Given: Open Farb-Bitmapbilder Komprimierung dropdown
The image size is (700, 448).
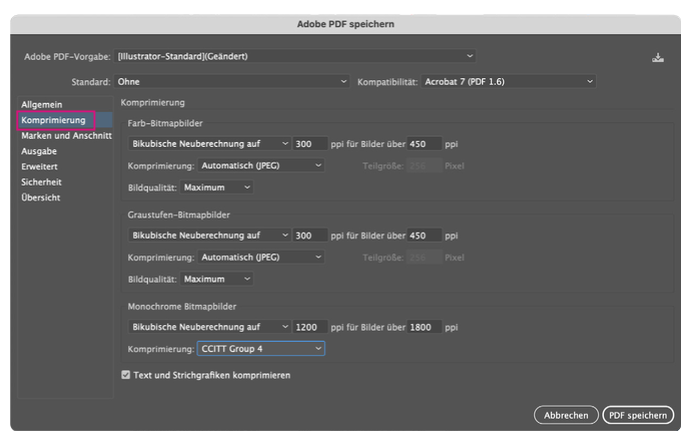Looking at the screenshot, I should (x=262, y=165).
